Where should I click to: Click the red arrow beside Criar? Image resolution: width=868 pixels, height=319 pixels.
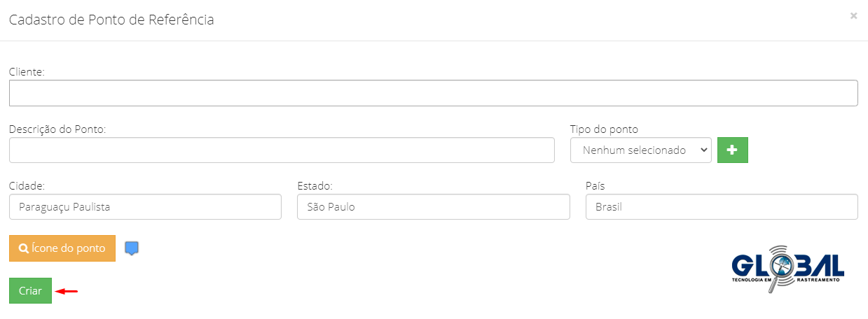tap(67, 291)
